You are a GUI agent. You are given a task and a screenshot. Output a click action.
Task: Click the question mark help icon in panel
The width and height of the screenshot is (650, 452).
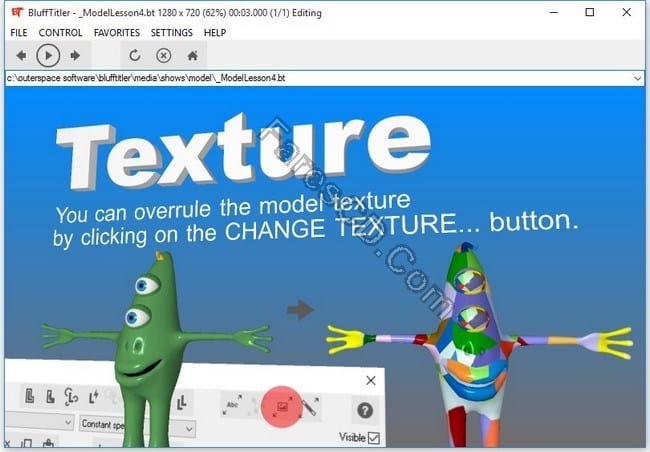365,411
